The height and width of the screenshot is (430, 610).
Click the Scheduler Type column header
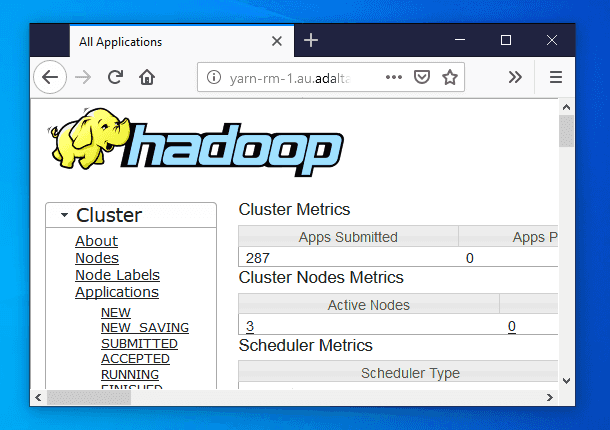pos(398,373)
